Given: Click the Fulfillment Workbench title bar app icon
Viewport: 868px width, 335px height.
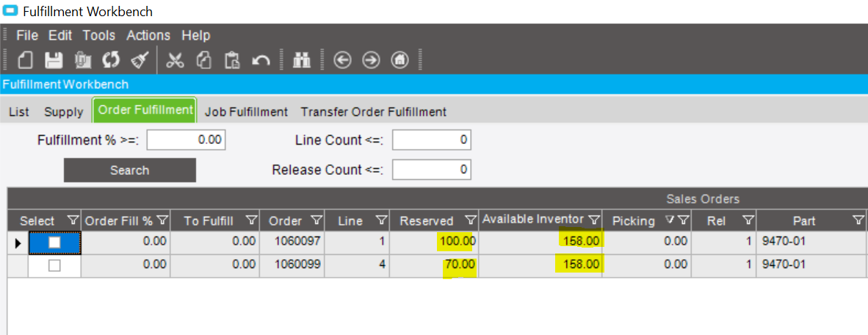Looking at the screenshot, I should 10,11.
